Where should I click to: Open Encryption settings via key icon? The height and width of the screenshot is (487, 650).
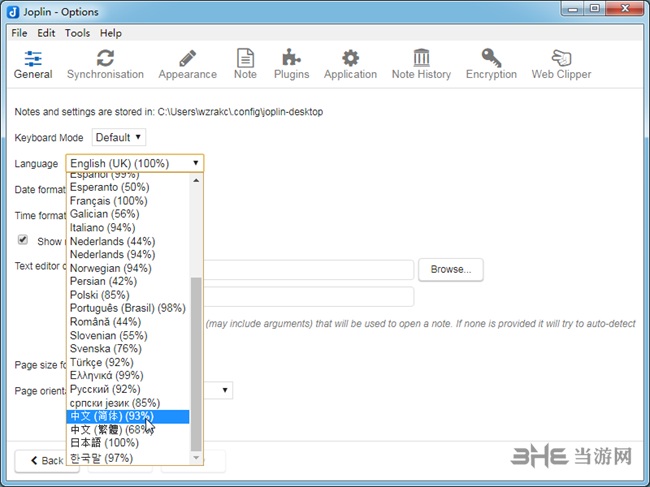[x=491, y=58]
